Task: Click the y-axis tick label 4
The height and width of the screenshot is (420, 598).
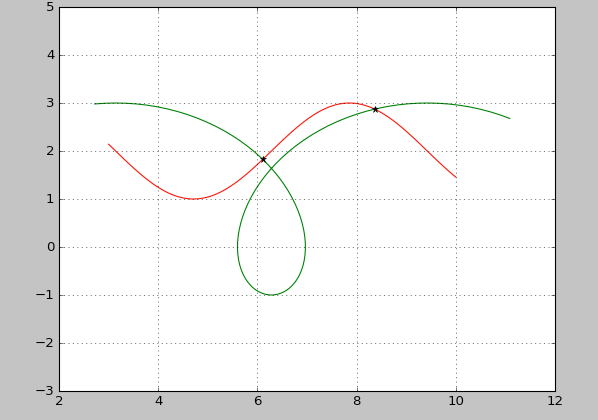Action: tap(51, 55)
